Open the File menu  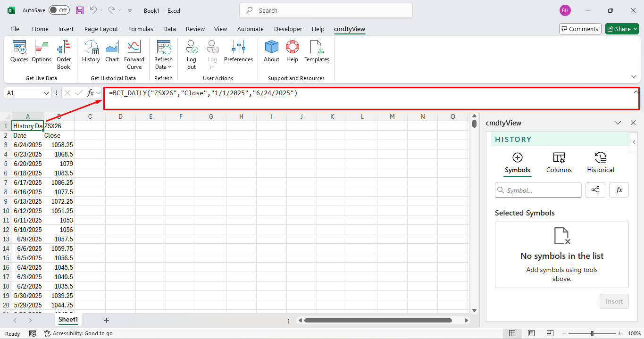point(15,29)
